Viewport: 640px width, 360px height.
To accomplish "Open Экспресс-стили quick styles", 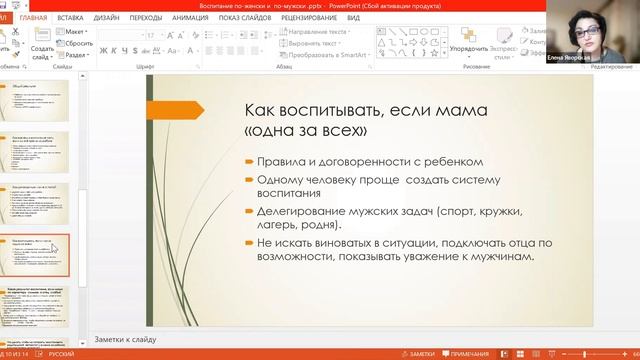I will (x=504, y=44).
